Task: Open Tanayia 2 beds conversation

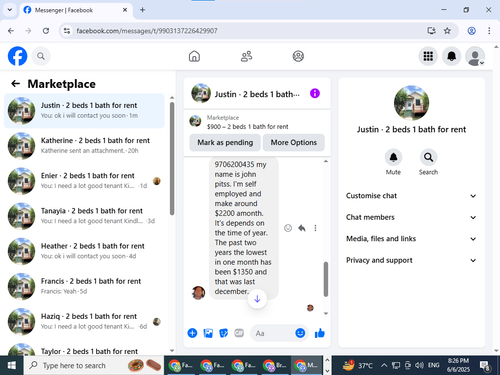Action: (x=84, y=216)
